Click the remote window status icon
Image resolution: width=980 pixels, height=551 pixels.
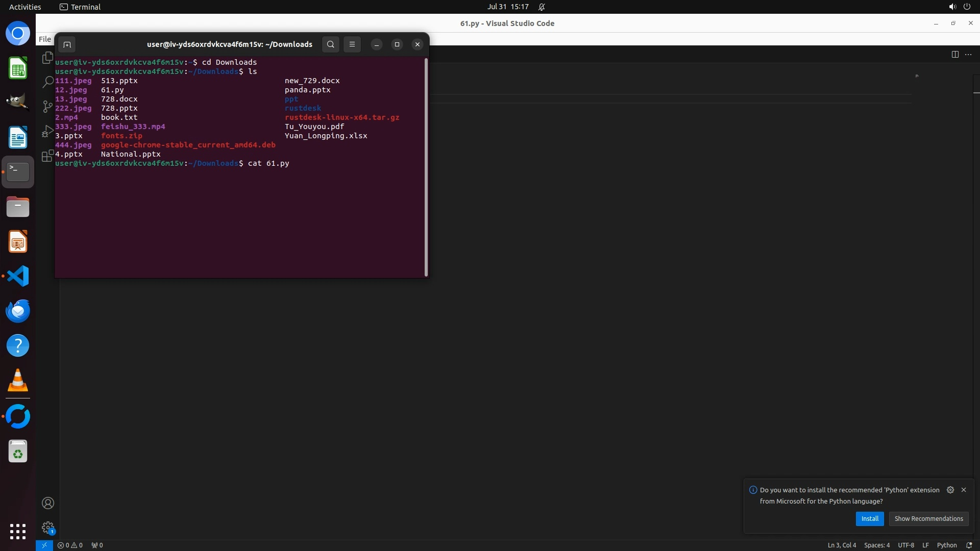tap(44, 545)
